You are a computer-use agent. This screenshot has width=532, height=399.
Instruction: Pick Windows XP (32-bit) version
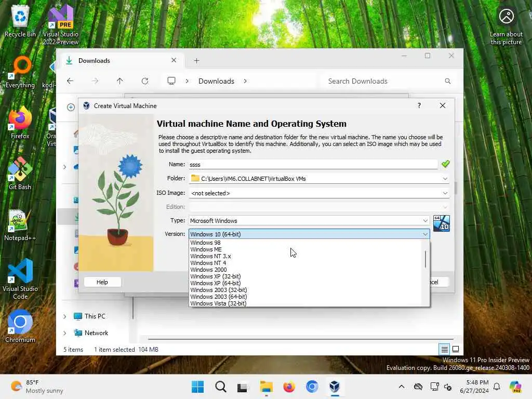(305, 276)
